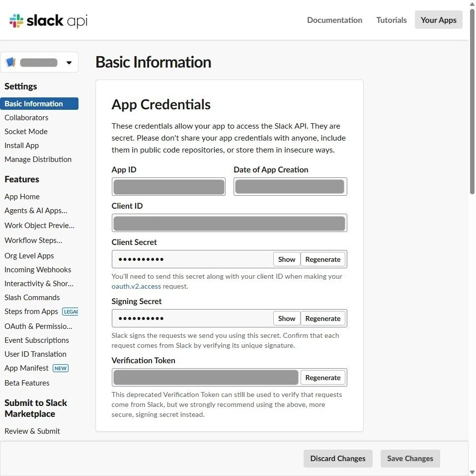Open Event Subscriptions page
Screen dimensions: 476x476
pyautogui.click(x=37, y=341)
